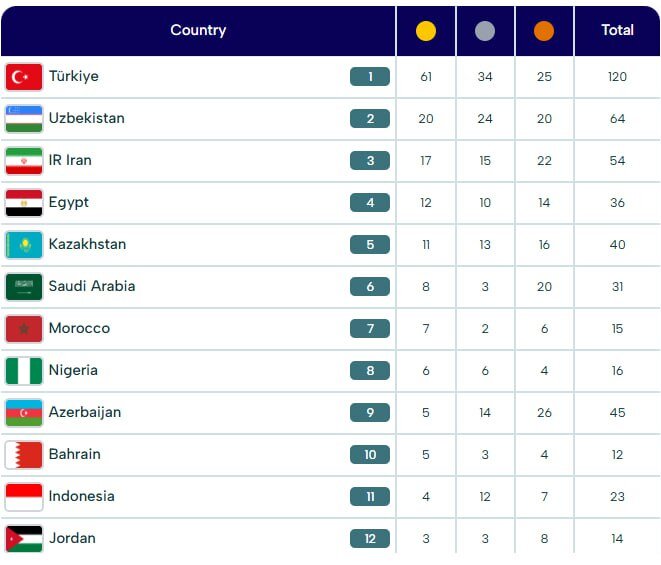Image resolution: width=661 pixels, height=565 pixels.
Task: Click the silver medal column header
Action: click(x=485, y=31)
